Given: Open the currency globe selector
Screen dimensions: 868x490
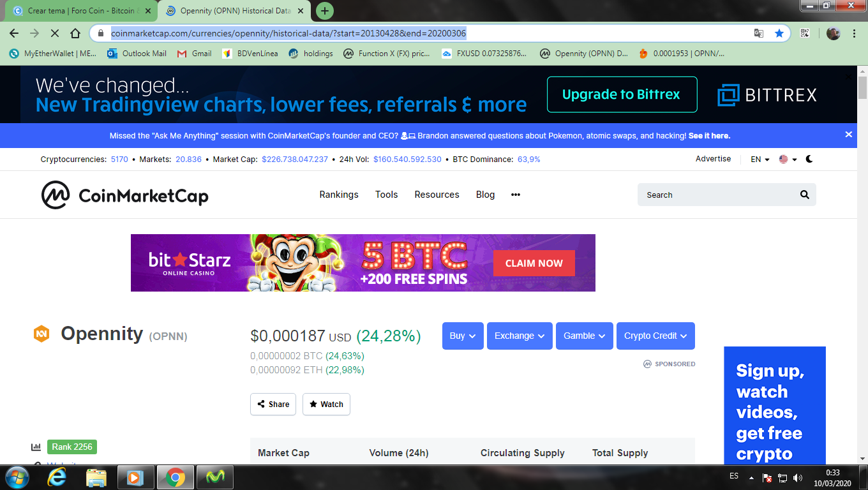Looking at the screenshot, I should coord(788,159).
